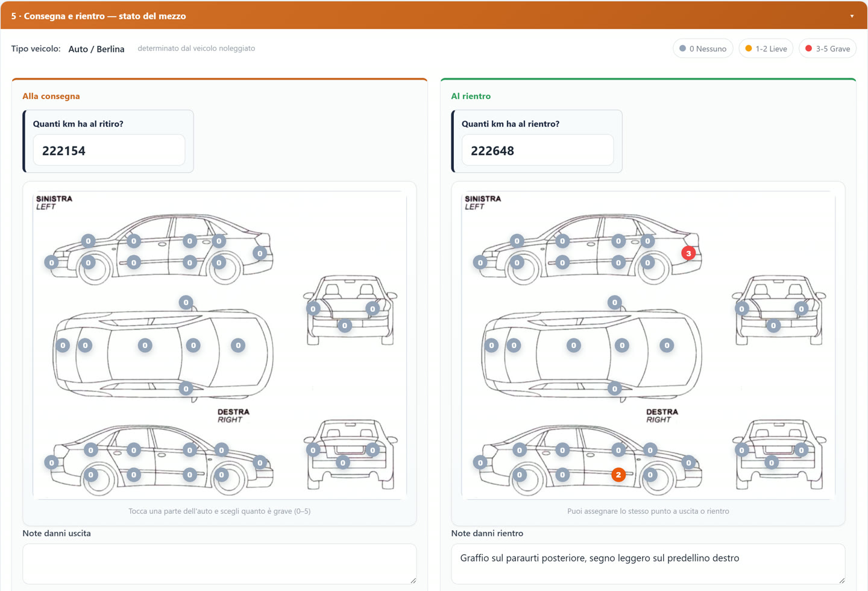
Task: Grab resize handle of Note danni uscita box
Action: (413, 581)
